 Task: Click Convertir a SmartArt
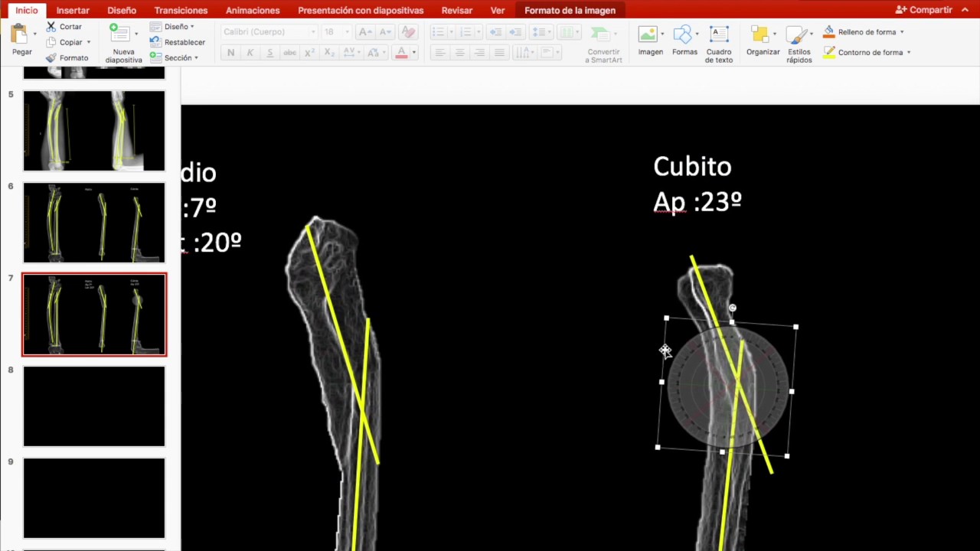(x=603, y=44)
